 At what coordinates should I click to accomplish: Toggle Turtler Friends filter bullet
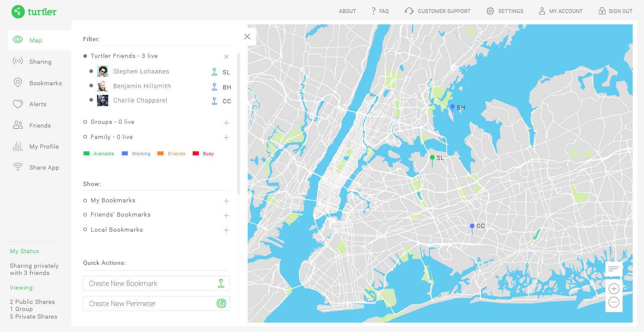[x=85, y=56]
